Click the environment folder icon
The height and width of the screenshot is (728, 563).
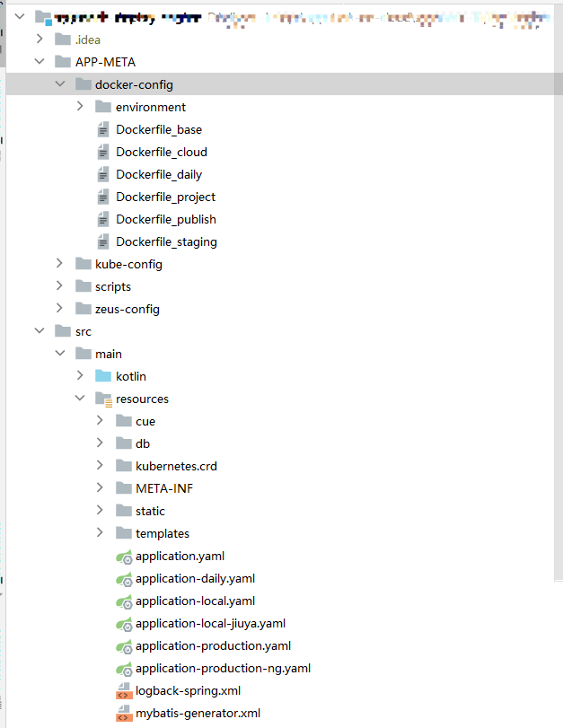(103, 107)
